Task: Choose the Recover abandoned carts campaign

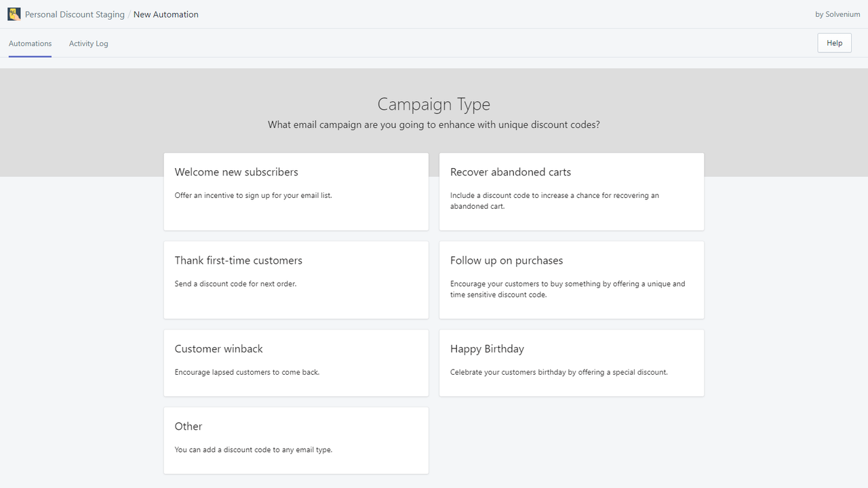Action: [x=571, y=191]
